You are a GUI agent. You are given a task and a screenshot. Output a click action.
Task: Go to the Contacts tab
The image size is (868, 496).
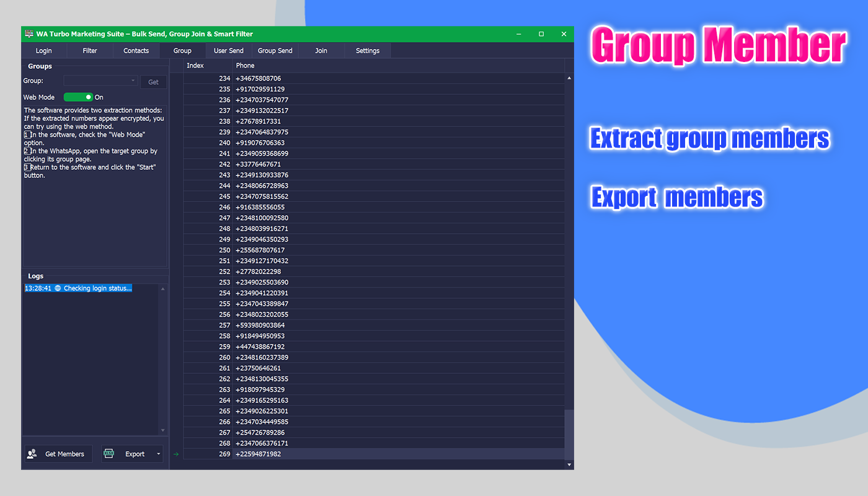tap(136, 51)
